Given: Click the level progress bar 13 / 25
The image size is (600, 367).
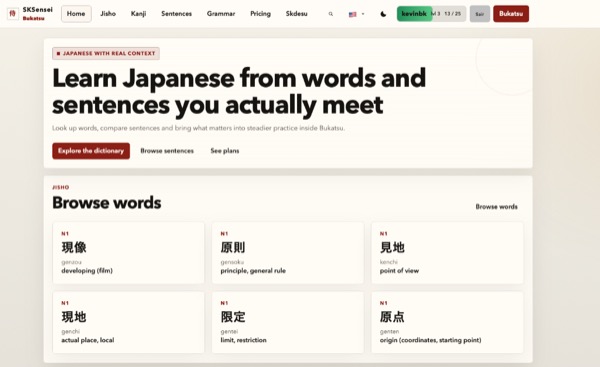Looking at the screenshot, I should point(449,14).
